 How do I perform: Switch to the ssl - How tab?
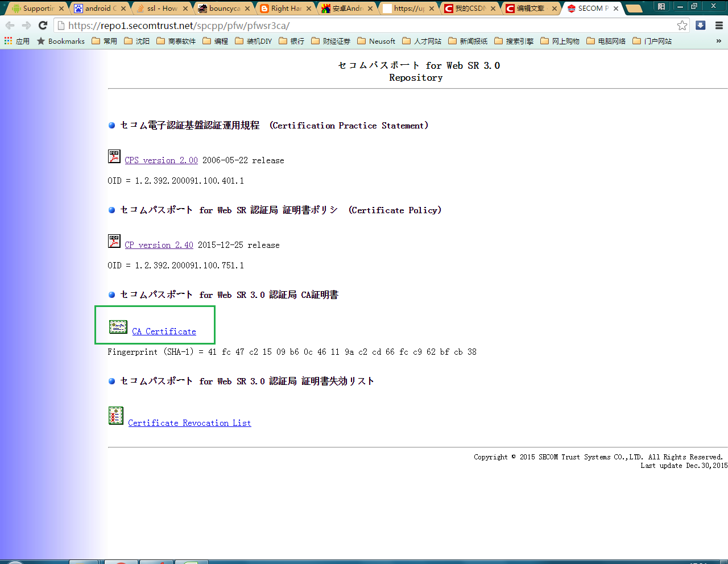point(161,9)
